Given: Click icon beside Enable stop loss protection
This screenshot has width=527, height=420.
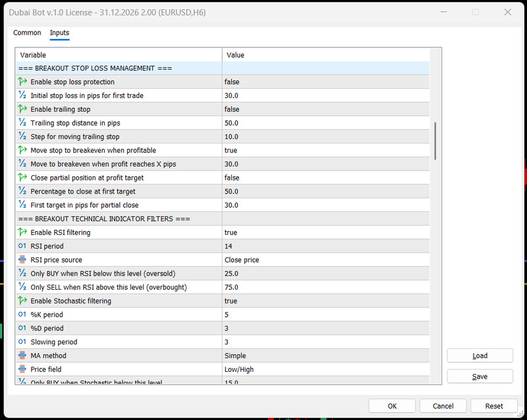Looking at the screenshot, I should [x=22, y=82].
